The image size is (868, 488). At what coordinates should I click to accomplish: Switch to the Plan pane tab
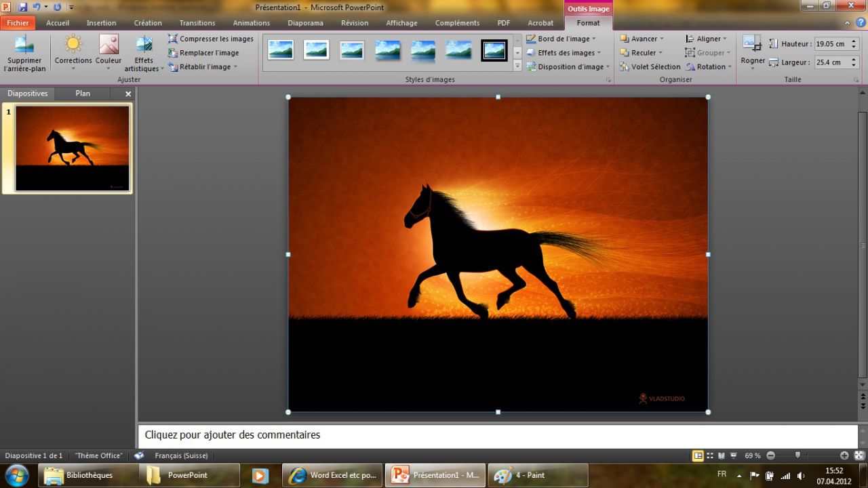[x=83, y=94]
